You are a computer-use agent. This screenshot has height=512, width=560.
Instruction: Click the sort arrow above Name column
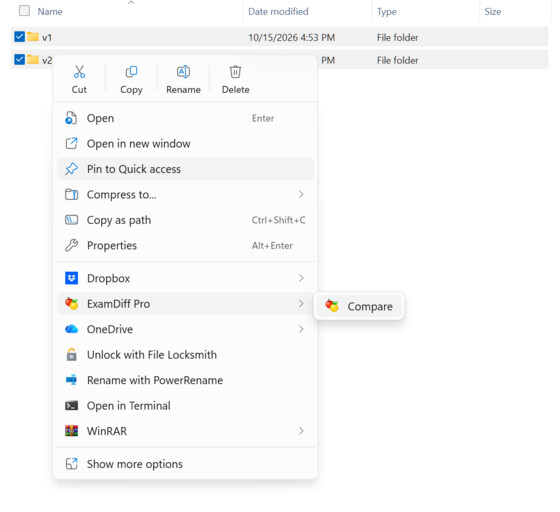pos(131,3)
